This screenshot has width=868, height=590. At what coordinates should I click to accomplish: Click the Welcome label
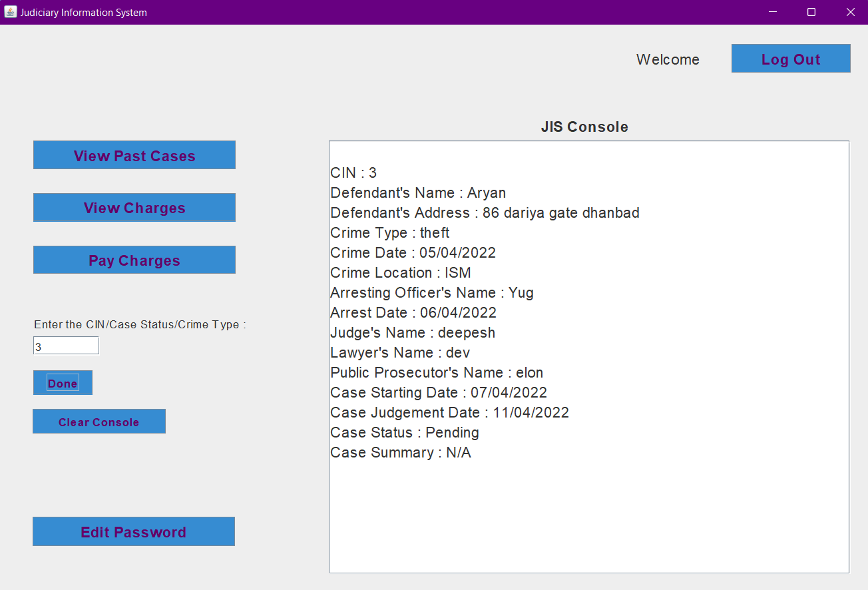[x=668, y=59]
